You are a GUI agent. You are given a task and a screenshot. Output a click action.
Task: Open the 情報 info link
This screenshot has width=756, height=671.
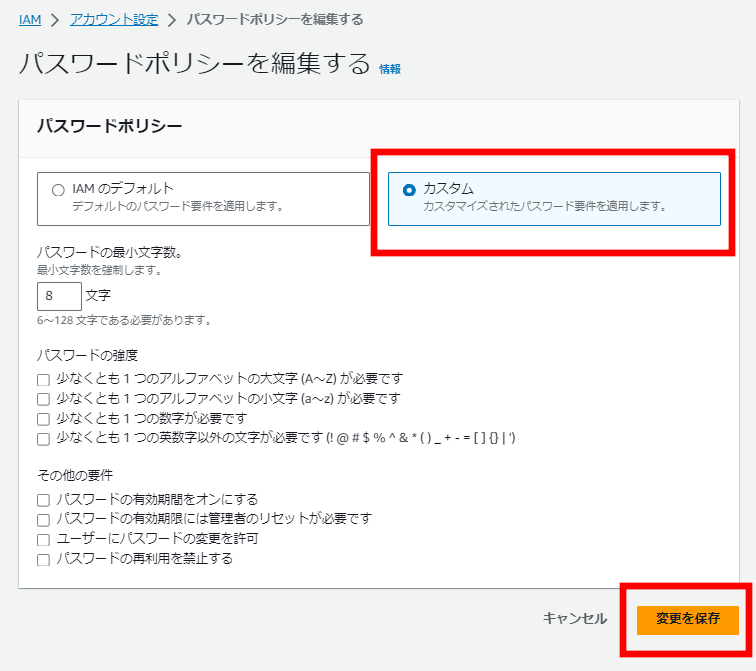(x=390, y=69)
